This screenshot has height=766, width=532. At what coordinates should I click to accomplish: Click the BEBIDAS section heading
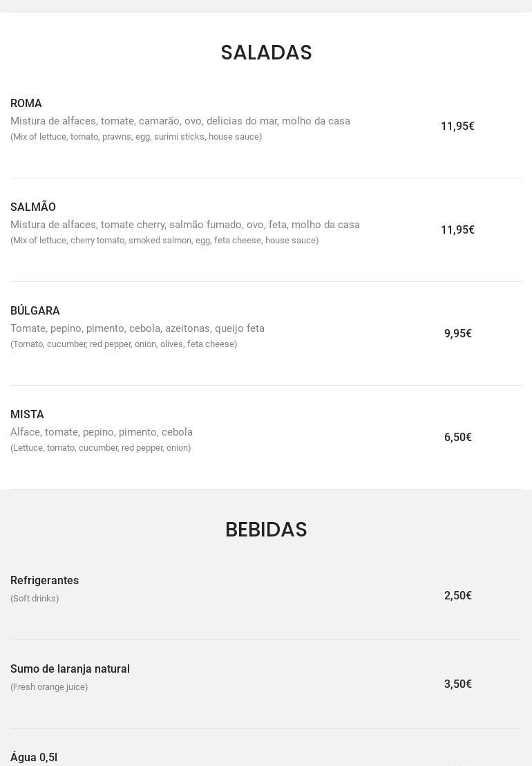(266, 529)
